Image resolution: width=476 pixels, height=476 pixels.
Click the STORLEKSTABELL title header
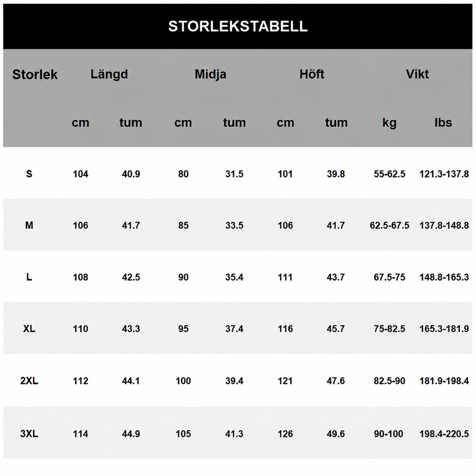tap(238, 26)
